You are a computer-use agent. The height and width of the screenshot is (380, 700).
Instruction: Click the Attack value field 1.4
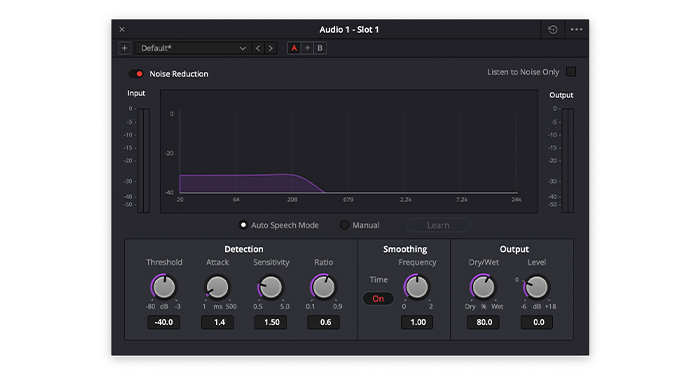point(217,322)
